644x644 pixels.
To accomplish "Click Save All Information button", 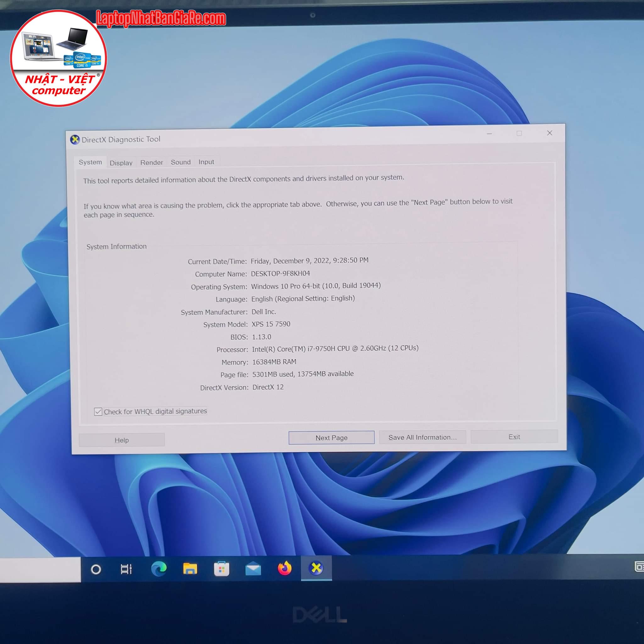I will pyautogui.click(x=422, y=437).
